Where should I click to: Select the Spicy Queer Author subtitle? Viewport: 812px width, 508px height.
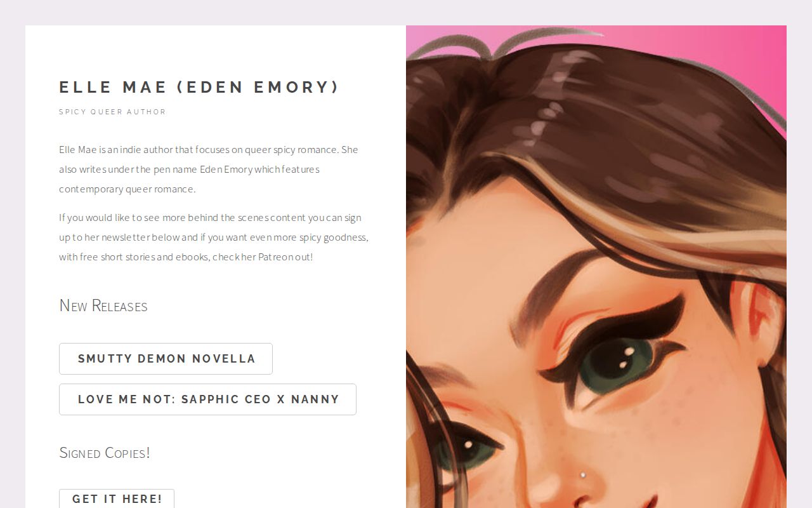pos(112,112)
